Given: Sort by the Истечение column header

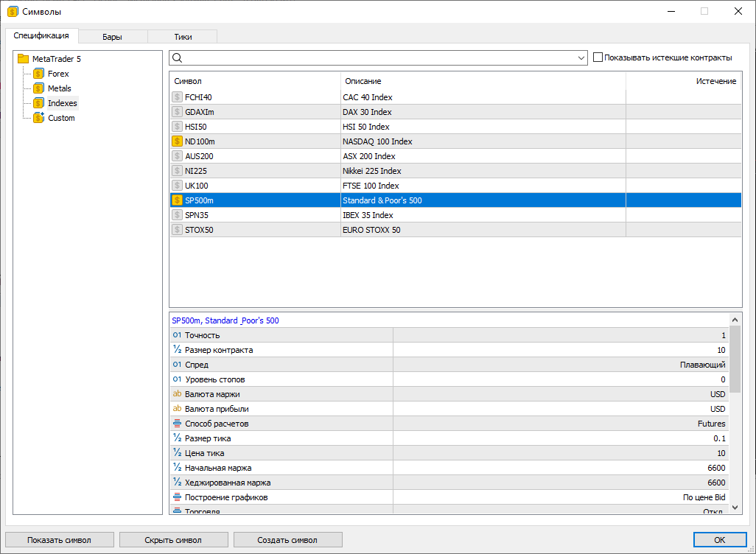Looking at the screenshot, I should 684,81.
